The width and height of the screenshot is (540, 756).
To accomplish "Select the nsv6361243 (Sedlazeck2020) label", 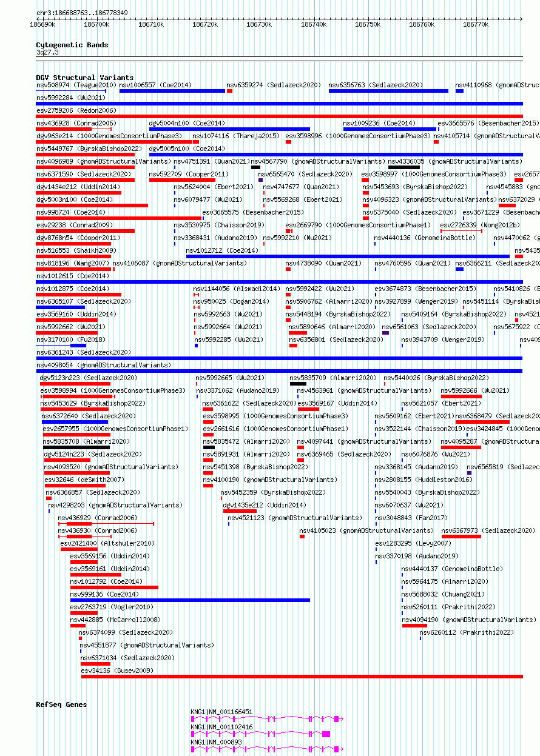I will 83,352.
